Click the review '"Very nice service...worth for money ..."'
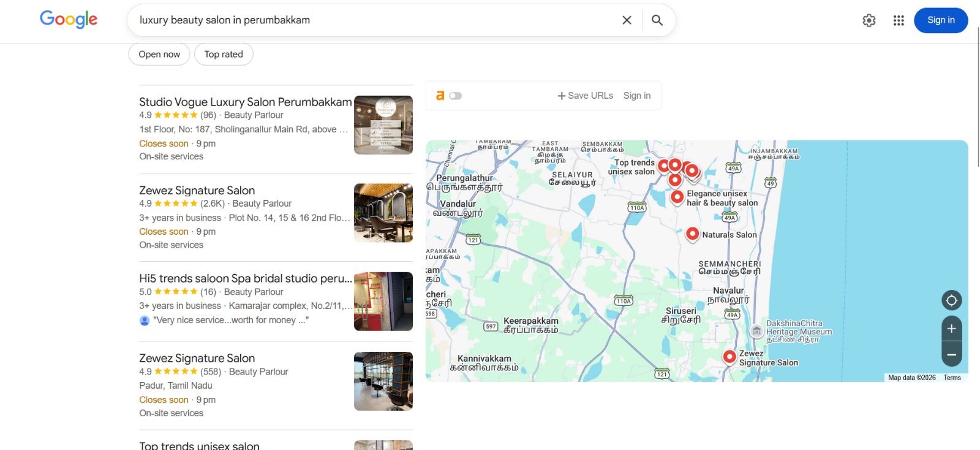The height and width of the screenshot is (450, 980). click(x=231, y=320)
